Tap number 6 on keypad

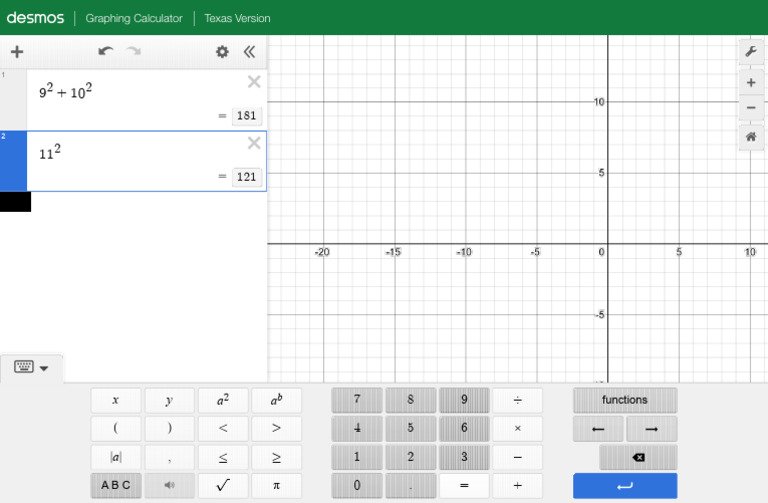[x=464, y=429]
